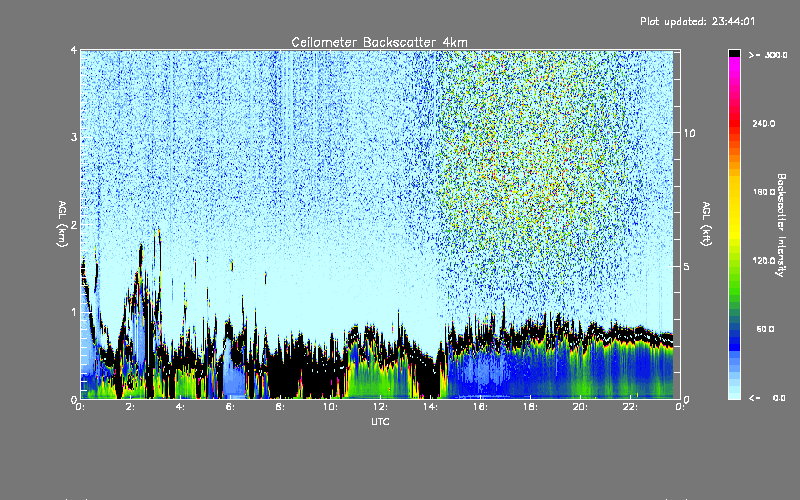The height and width of the screenshot is (500, 800).
Task: Select the "14:" UTC tick label
Action: (430, 407)
